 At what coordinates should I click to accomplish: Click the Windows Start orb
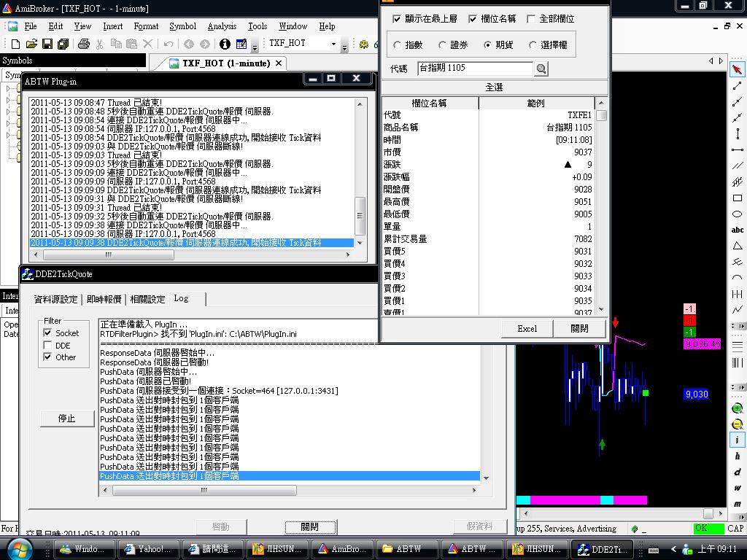[x=20, y=548]
